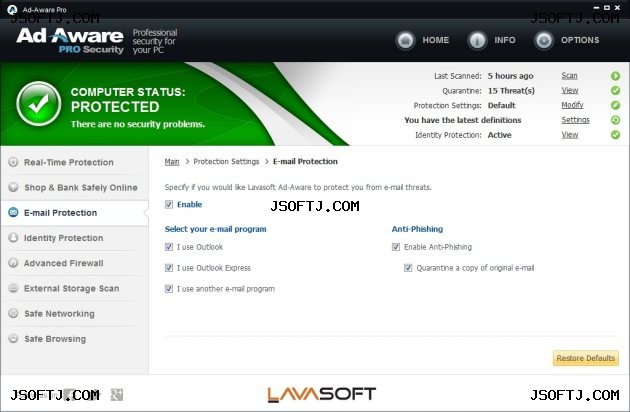Click the green check beside Quarantine View

(615, 90)
